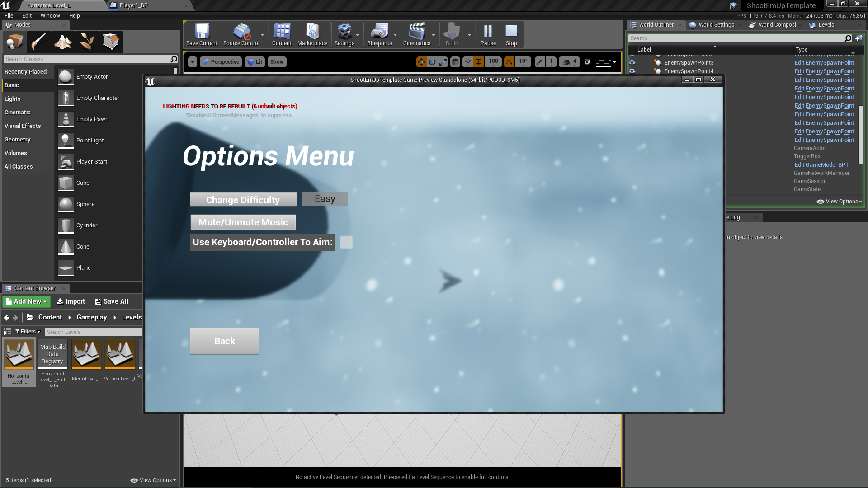Toggle visibility eye icon for EnemySpawnPoint3

point(633,62)
